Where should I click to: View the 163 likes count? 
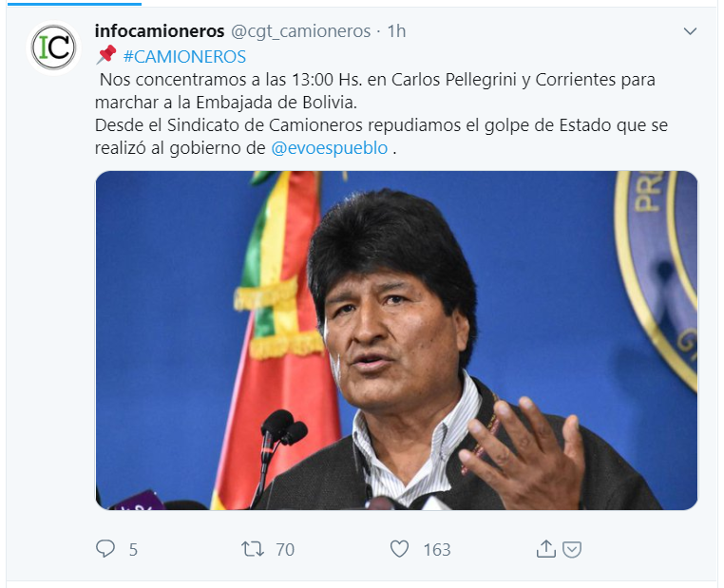[437, 550]
